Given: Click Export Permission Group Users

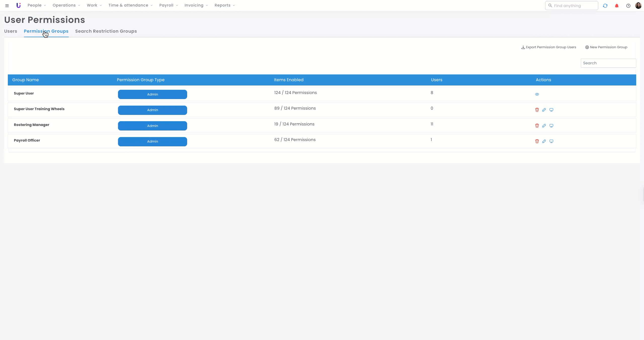Looking at the screenshot, I should tap(548, 47).
